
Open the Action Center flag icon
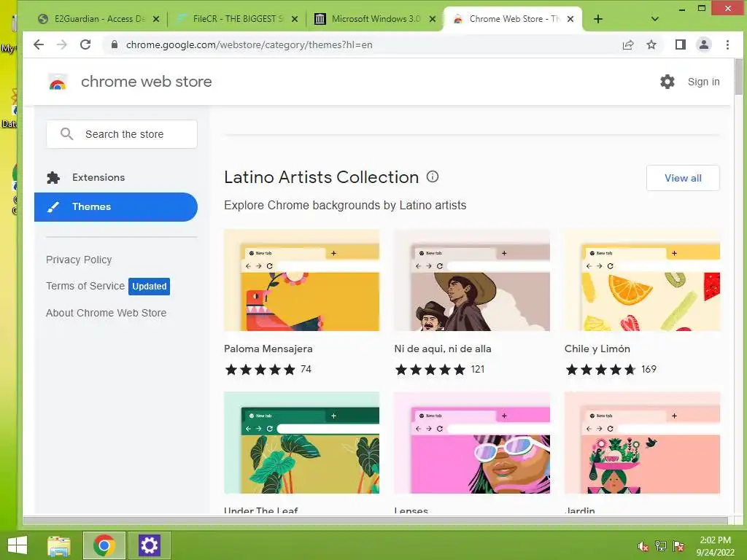(678, 546)
